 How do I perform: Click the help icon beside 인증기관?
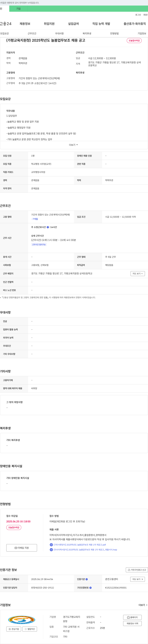coord(86,579)
